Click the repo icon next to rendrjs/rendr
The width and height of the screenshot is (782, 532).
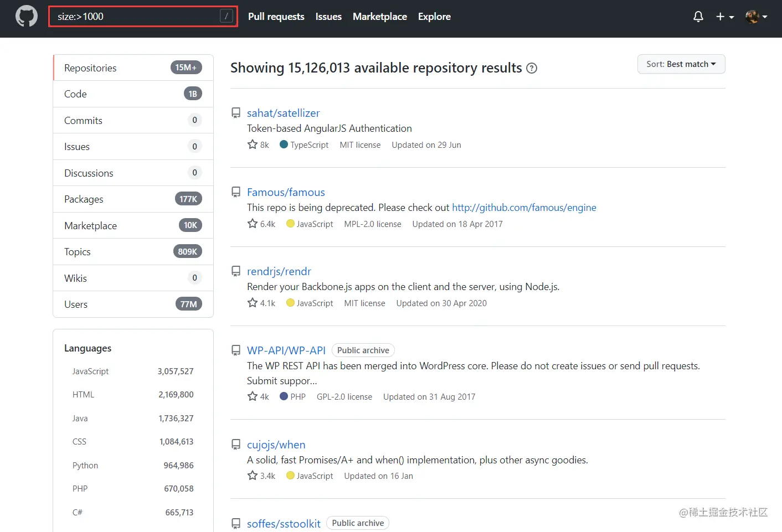(236, 271)
